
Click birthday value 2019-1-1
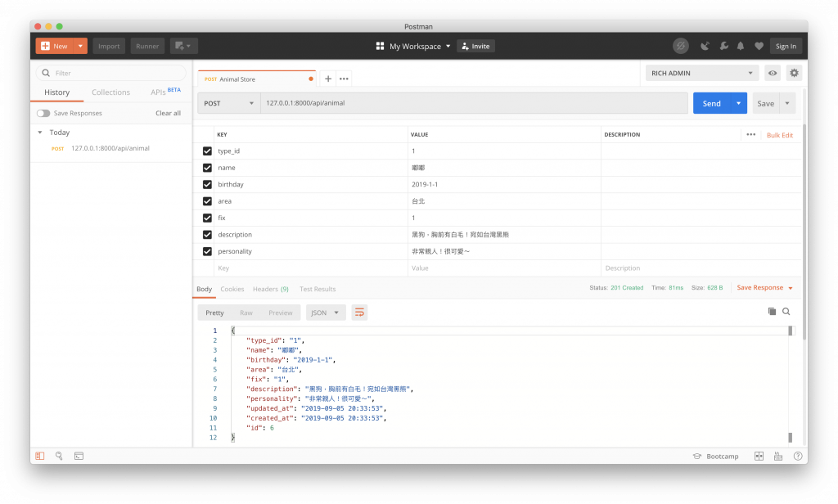pos(425,184)
